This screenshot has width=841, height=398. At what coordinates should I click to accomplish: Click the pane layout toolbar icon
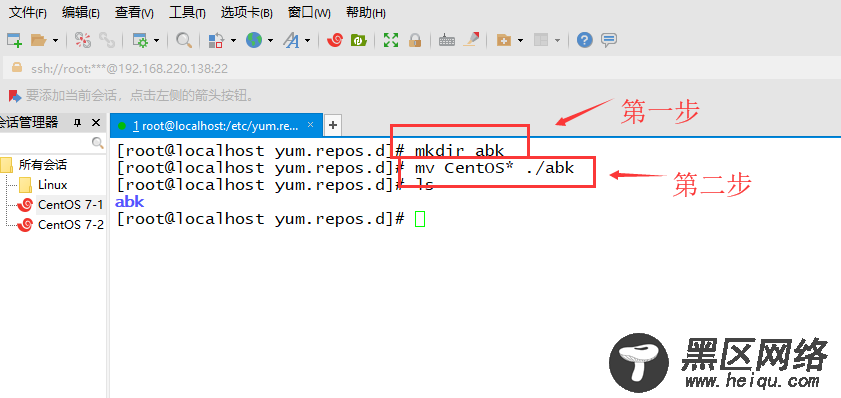click(x=541, y=40)
